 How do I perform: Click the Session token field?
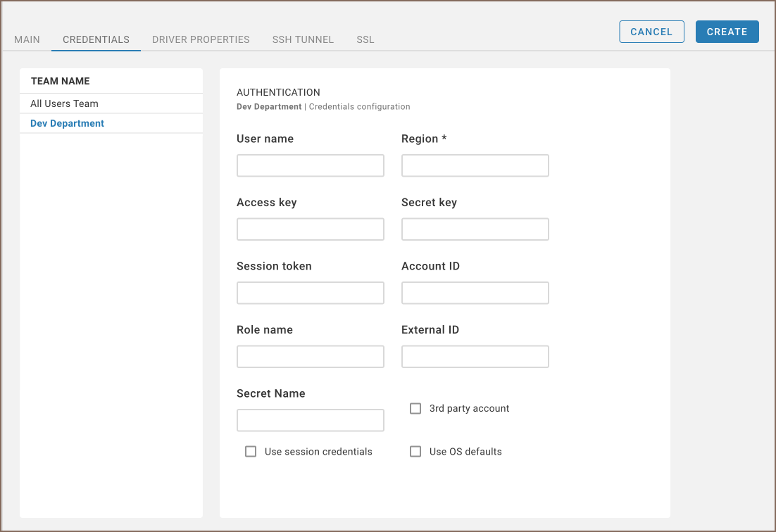[310, 293]
